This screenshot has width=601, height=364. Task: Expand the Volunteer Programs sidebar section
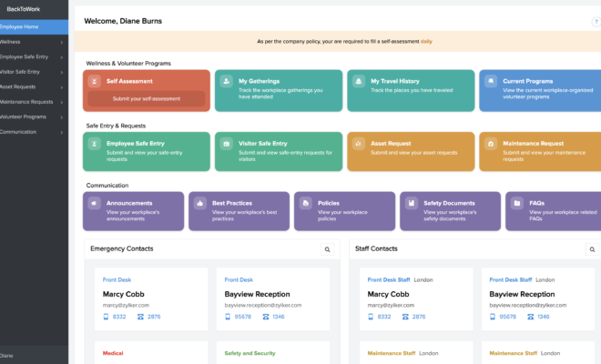(33, 116)
